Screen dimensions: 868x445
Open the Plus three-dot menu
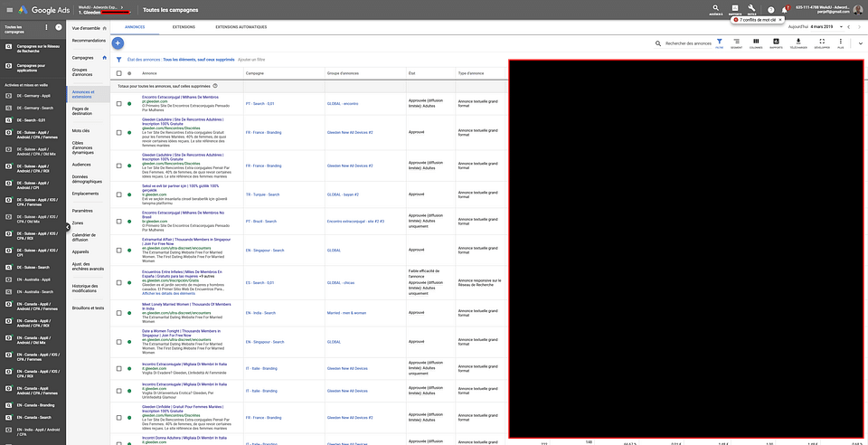tap(840, 43)
